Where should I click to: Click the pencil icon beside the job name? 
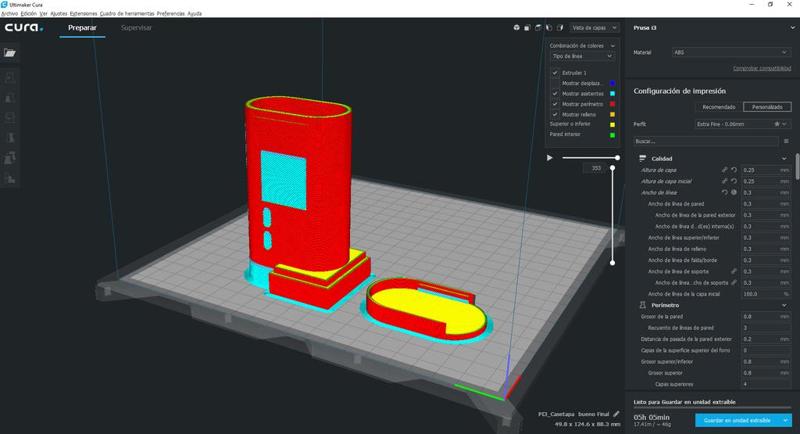pos(616,413)
